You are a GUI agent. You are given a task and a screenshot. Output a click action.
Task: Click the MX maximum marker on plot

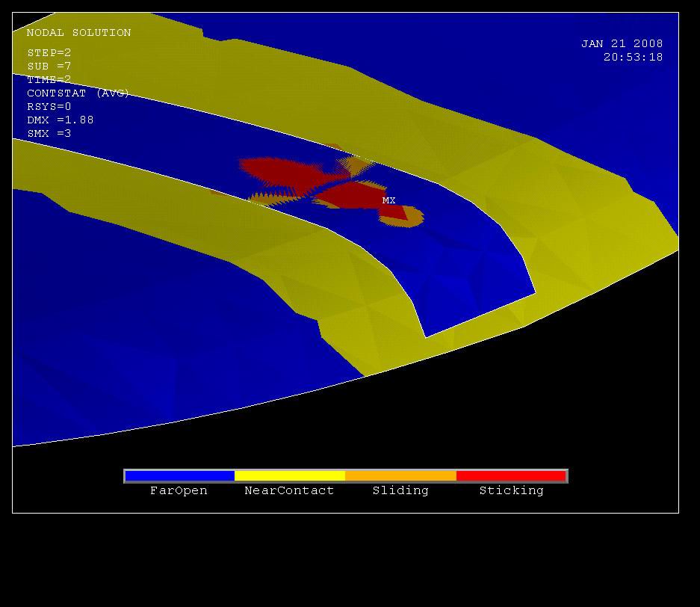[x=388, y=200]
